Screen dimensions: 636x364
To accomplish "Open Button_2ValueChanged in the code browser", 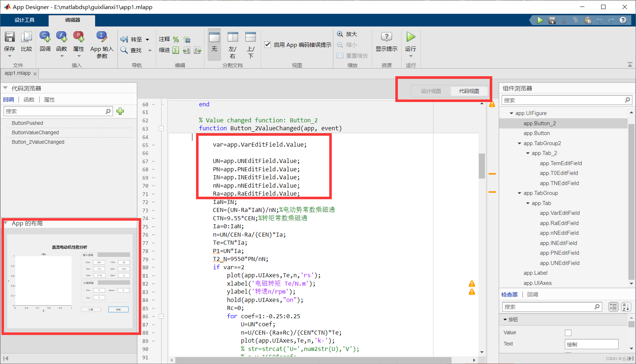I will pos(37,142).
